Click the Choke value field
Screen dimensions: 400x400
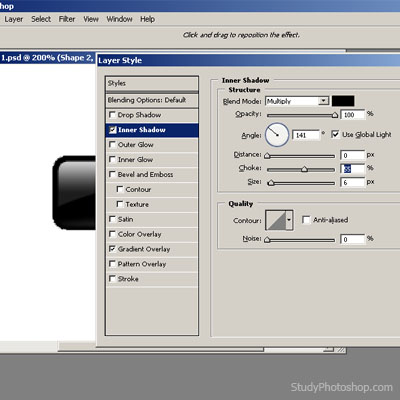coord(353,169)
